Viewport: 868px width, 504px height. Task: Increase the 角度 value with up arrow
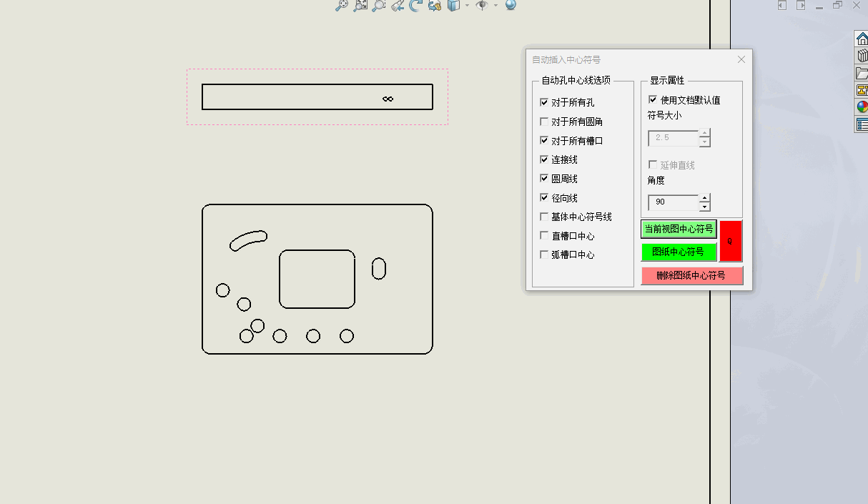[x=704, y=198]
